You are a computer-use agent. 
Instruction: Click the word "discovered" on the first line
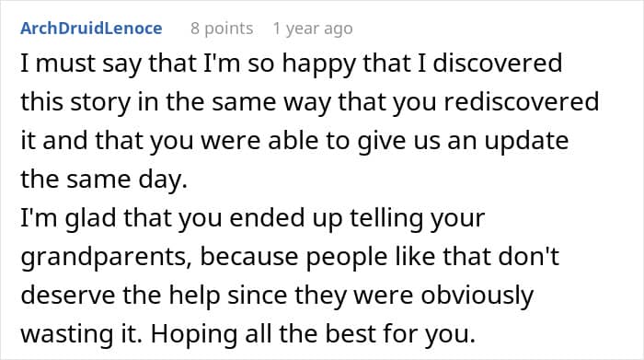tap(498, 63)
